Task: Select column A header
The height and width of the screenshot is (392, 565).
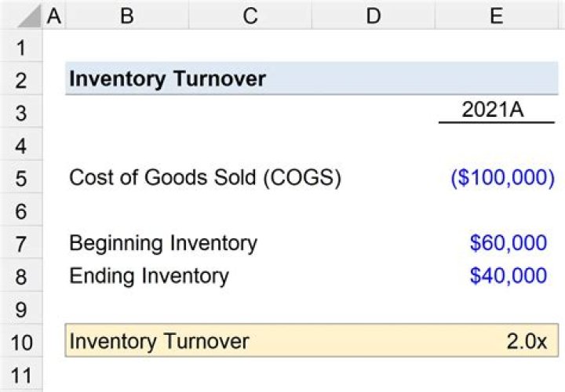Action: 54,16
